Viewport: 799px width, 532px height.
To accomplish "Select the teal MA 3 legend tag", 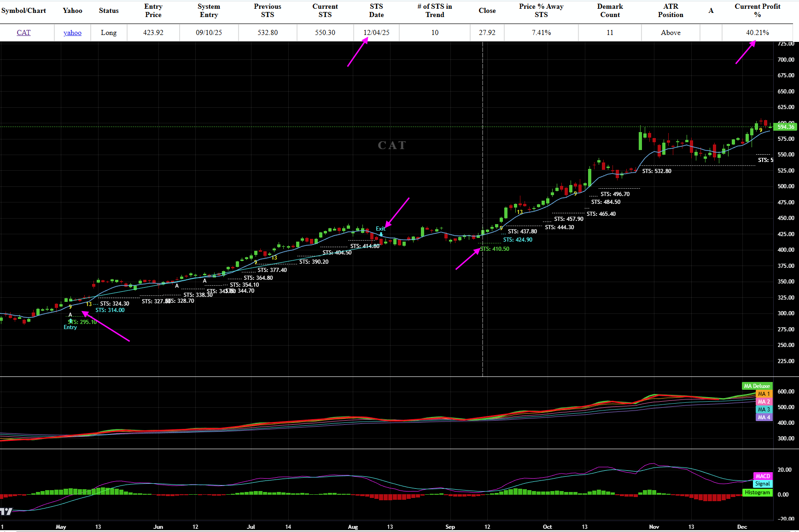I will [x=764, y=410].
